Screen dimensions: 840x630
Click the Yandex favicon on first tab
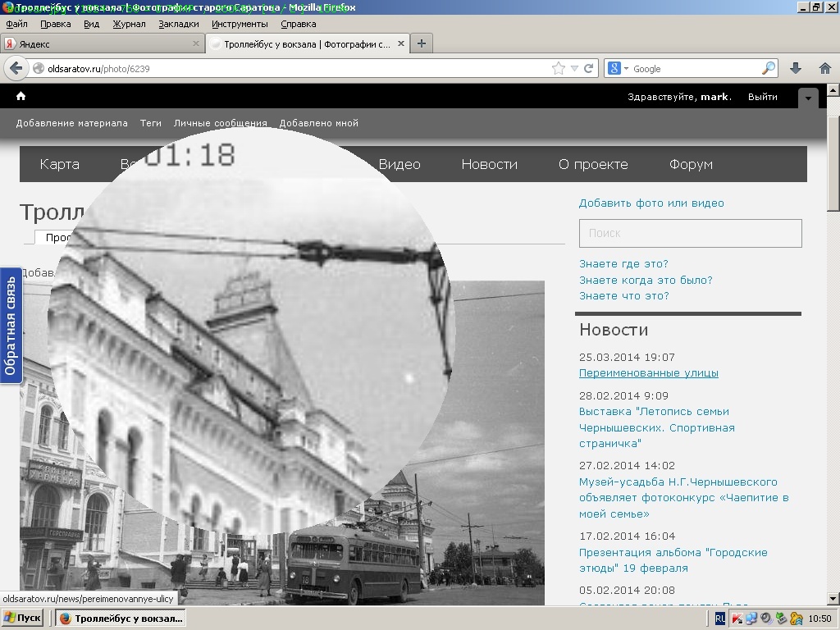(10, 44)
